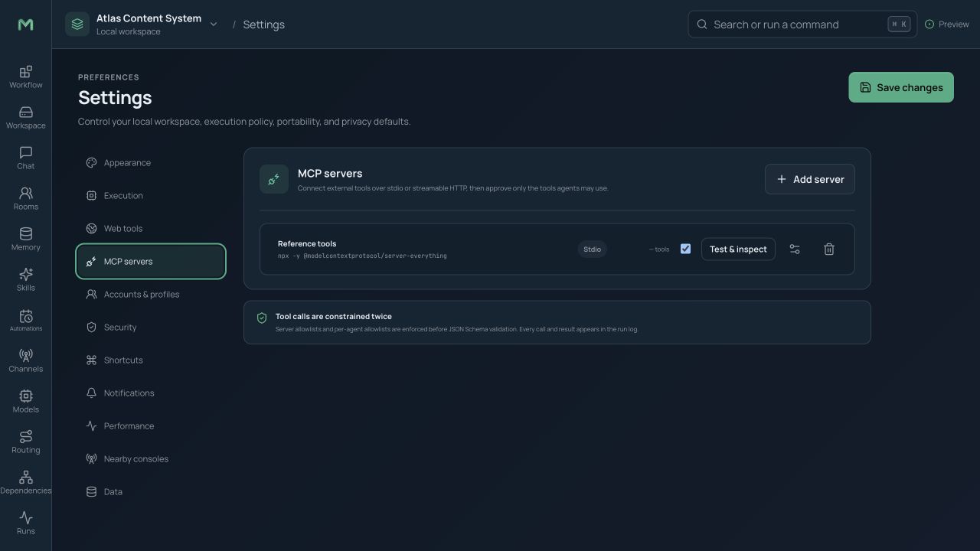980x551 pixels.
Task: Select the Security settings tab
Action: [x=151, y=328]
